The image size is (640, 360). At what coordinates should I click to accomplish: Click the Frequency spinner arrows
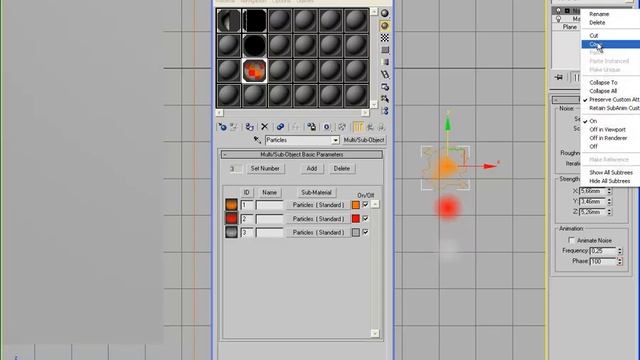coord(620,251)
